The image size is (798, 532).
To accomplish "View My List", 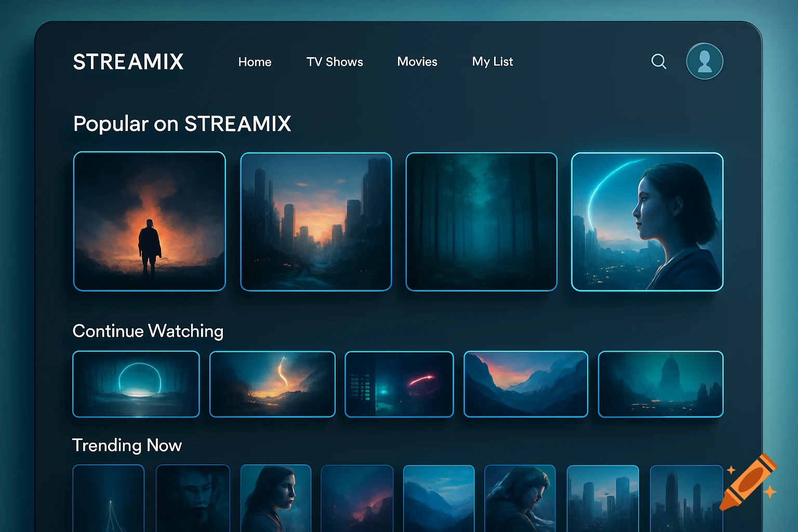I will 491,62.
